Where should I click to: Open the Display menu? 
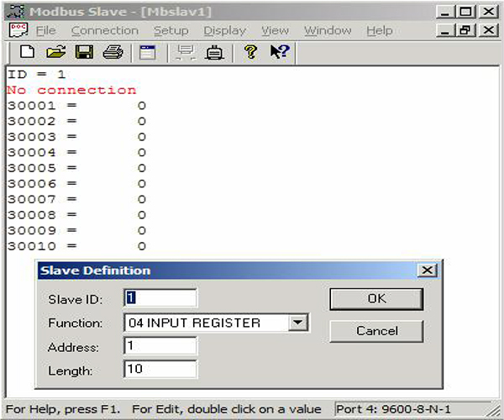(x=224, y=30)
